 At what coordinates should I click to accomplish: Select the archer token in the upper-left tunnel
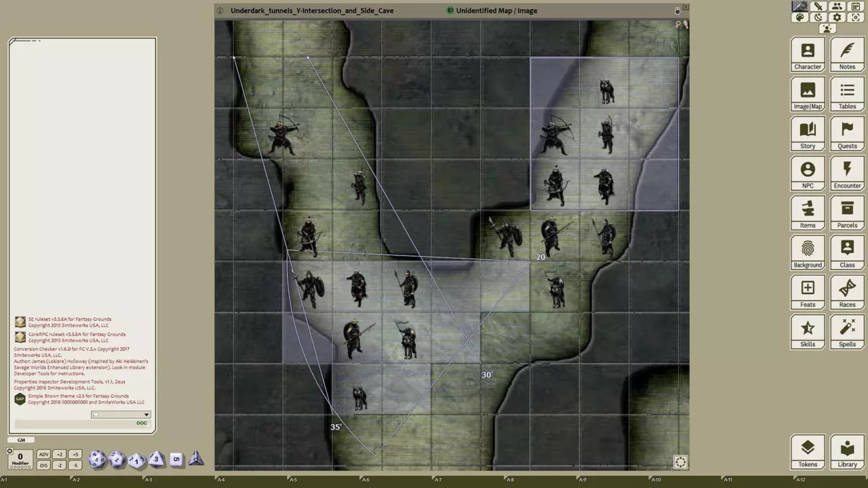coord(284,134)
